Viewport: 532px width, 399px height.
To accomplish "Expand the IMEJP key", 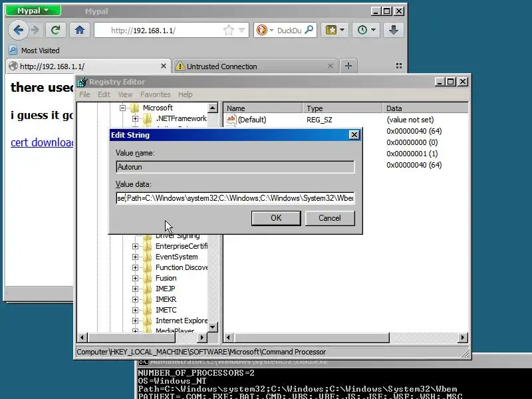I will [135, 289].
